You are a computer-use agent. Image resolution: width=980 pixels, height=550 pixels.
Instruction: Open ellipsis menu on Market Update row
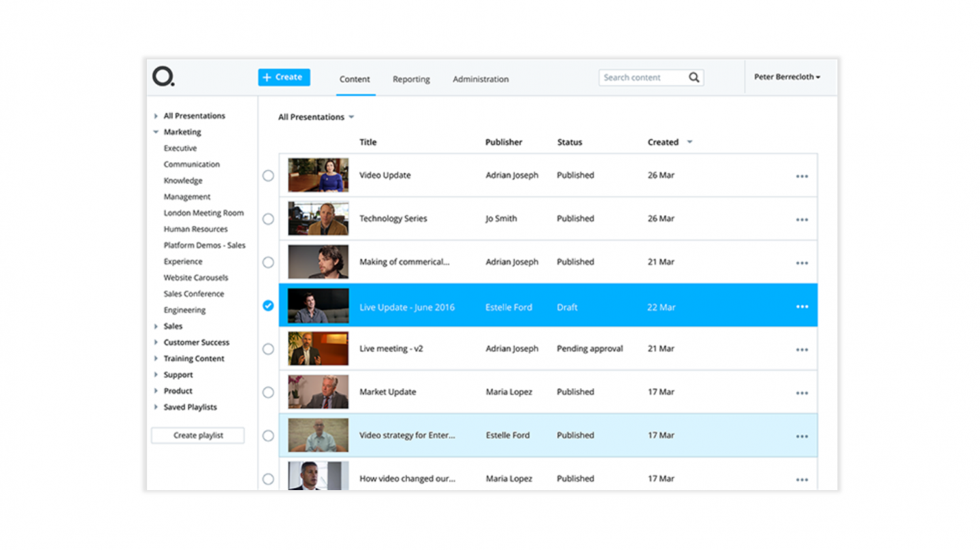point(802,391)
